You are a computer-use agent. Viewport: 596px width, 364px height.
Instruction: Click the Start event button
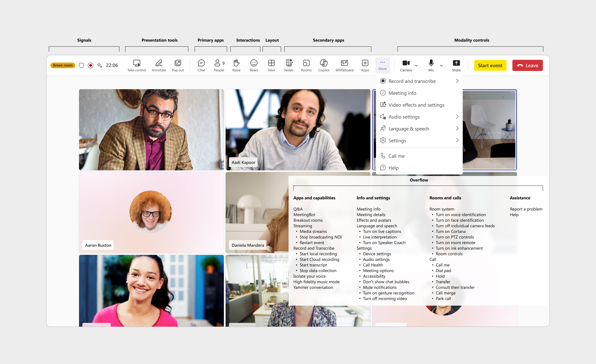490,65
